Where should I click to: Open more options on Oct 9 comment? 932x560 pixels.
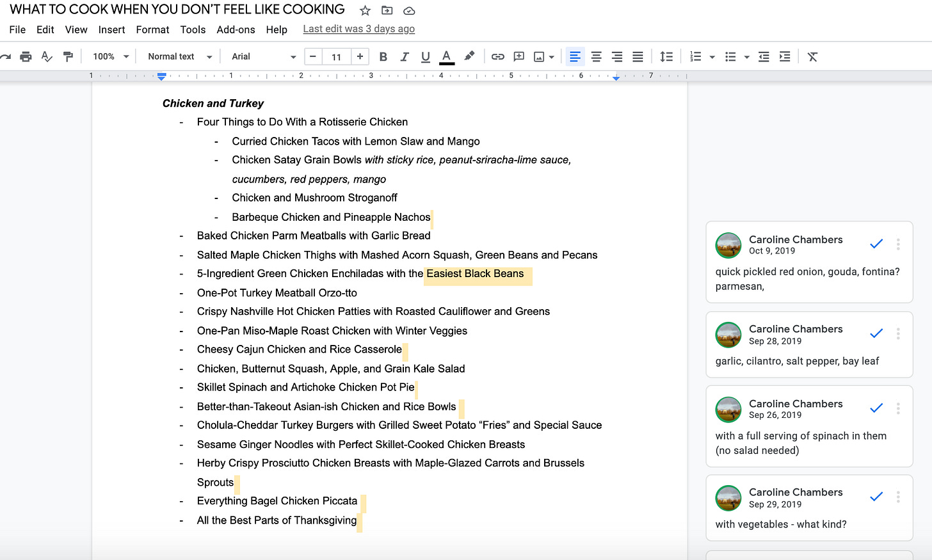pos(898,244)
